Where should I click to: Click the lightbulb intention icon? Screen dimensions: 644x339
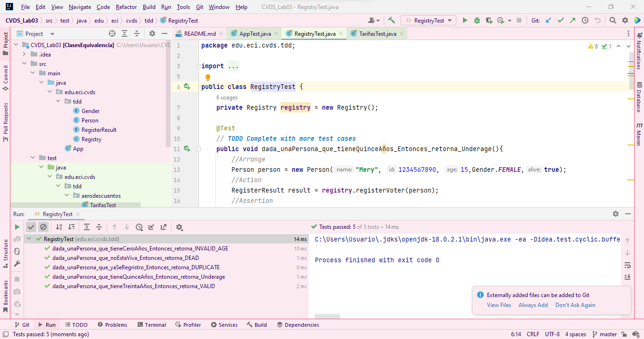click(x=207, y=78)
